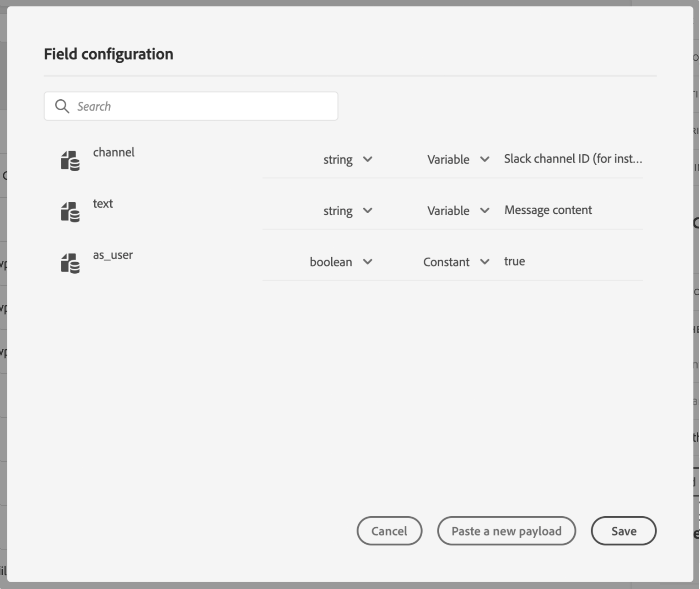Focus the Search input field
The width and height of the screenshot is (700, 589).
[x=201, y=106]
